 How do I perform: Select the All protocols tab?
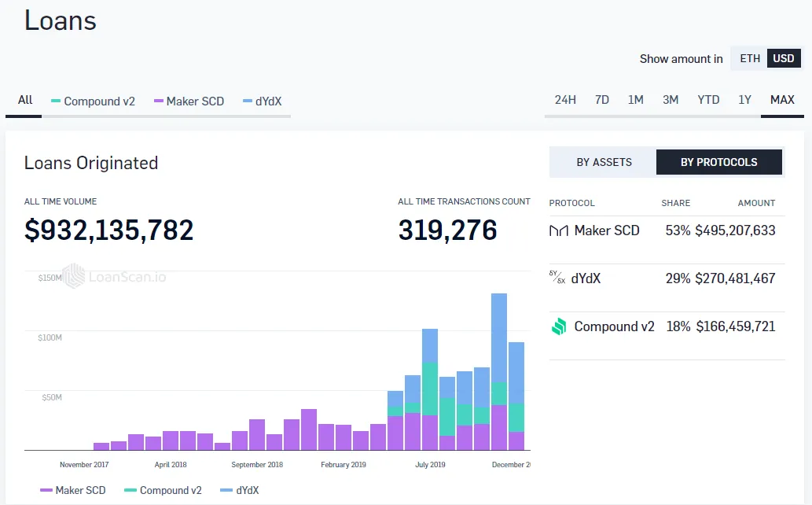(25, 100)
